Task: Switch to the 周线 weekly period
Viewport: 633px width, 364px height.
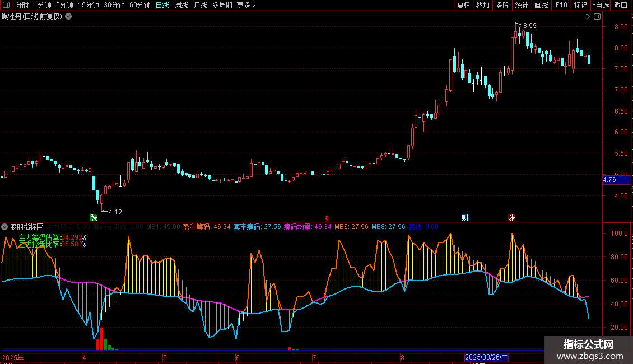Action: (x=181, y=5)
